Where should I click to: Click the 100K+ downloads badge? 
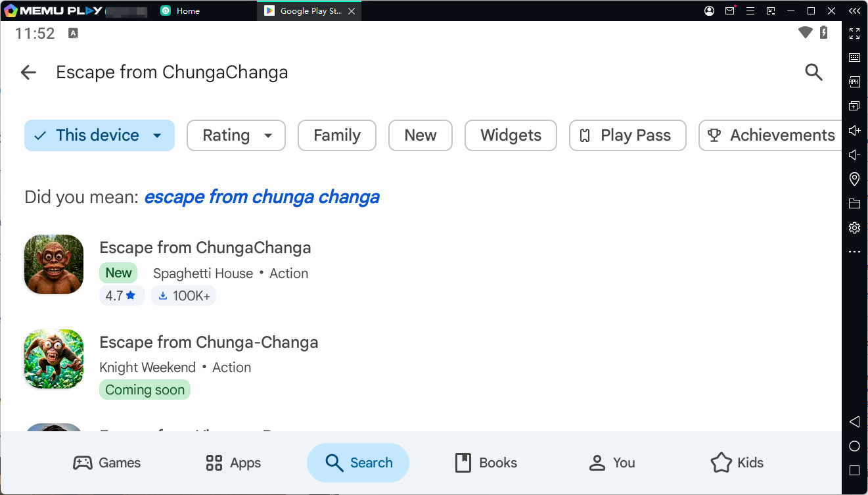click(184, 296)
